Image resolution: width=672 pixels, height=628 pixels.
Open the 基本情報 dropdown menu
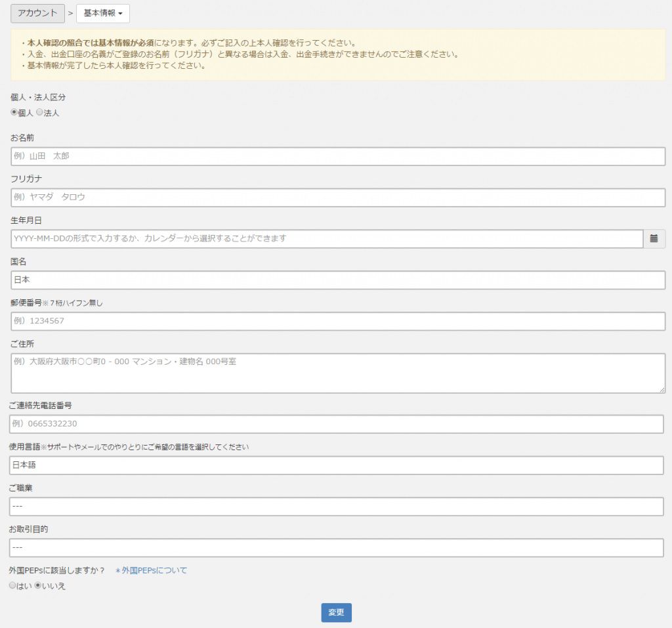tap(103, 13)
